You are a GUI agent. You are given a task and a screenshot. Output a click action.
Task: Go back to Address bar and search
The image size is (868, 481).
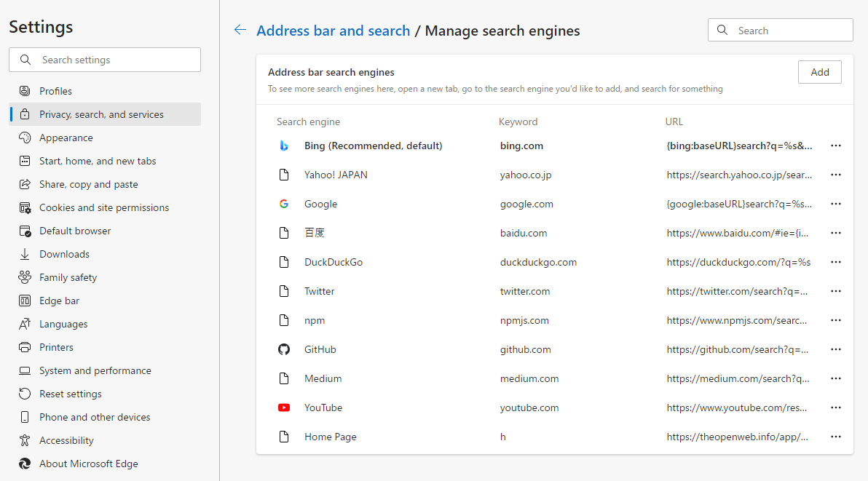334,31
